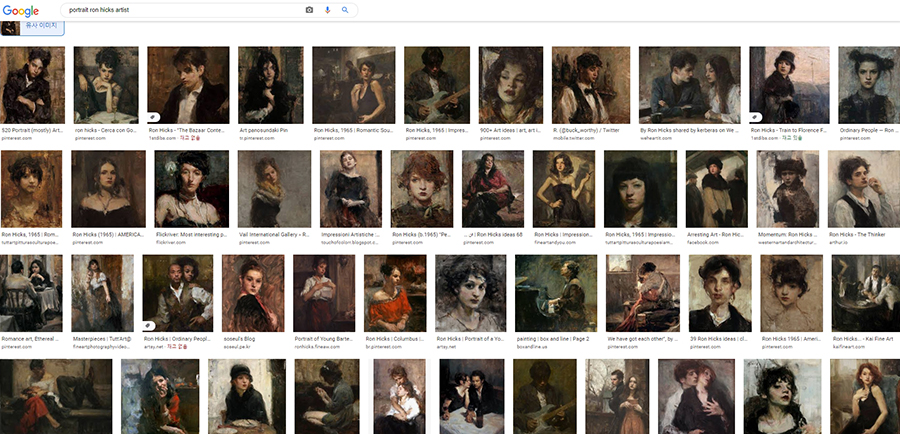
Task: Open 'By Ron Hicks shared by kerberas' thumbnail
Action: tap(689, 85)
